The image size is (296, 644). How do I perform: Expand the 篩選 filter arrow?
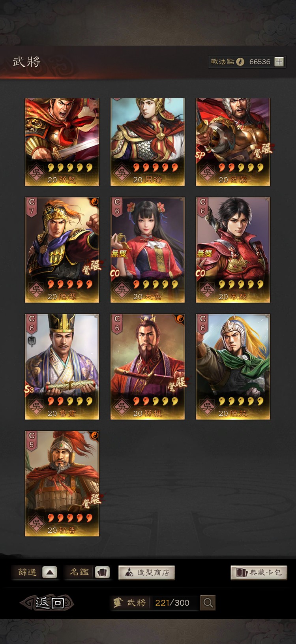pos(50,572)
